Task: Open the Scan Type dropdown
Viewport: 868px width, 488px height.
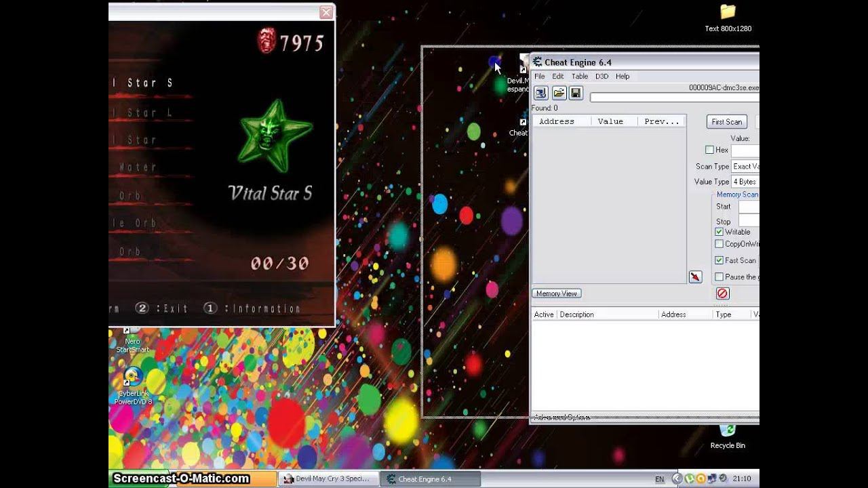Action: (745, 166)
